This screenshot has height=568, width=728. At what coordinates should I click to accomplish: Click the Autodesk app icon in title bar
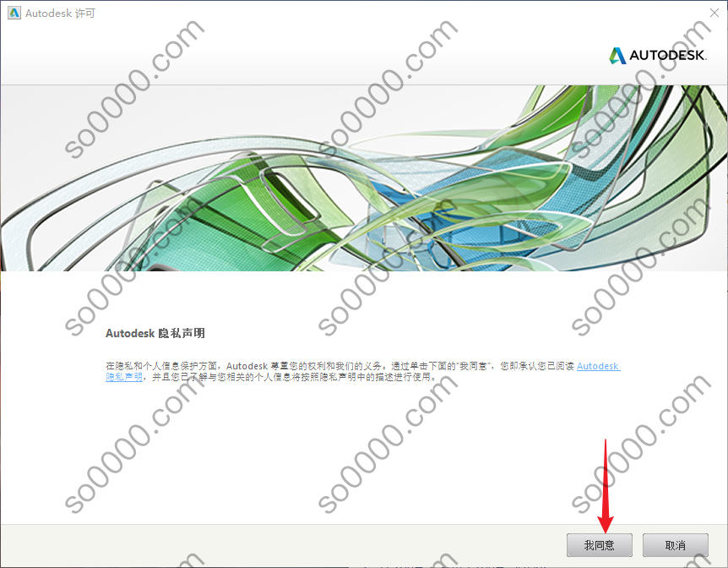pyautogui.click(x=14, y=13)
